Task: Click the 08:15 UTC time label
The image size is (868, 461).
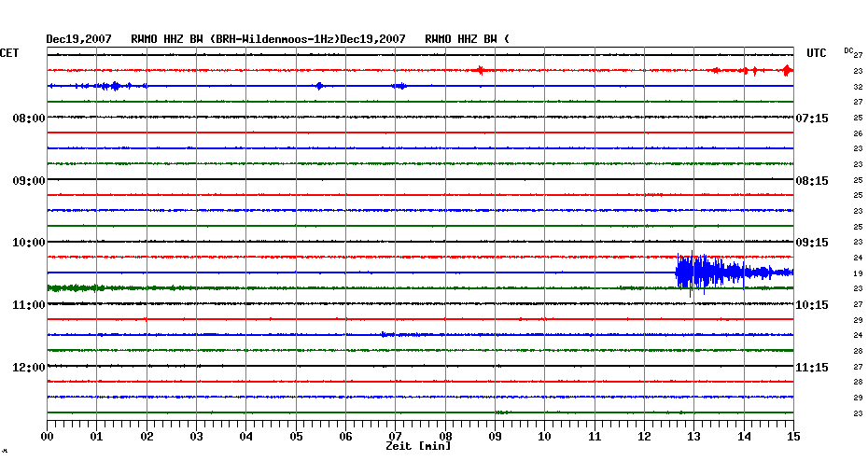Action: click(x=812, y=181)
